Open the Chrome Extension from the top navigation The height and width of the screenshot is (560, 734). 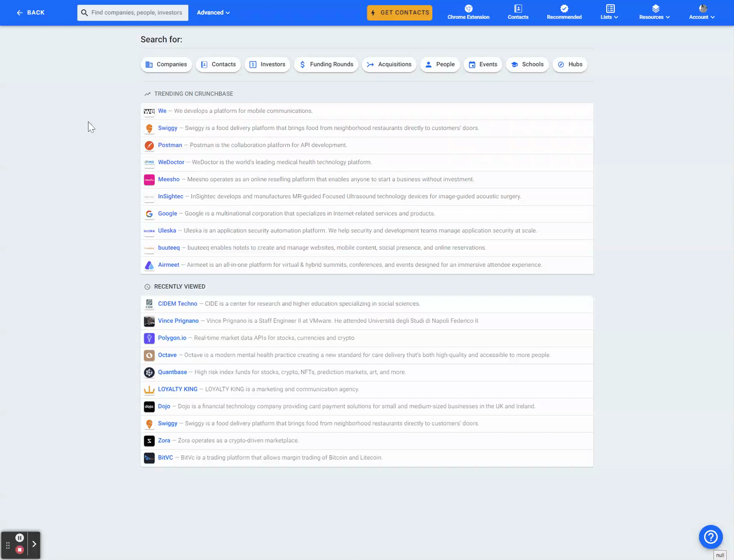[x=468, y=12]
